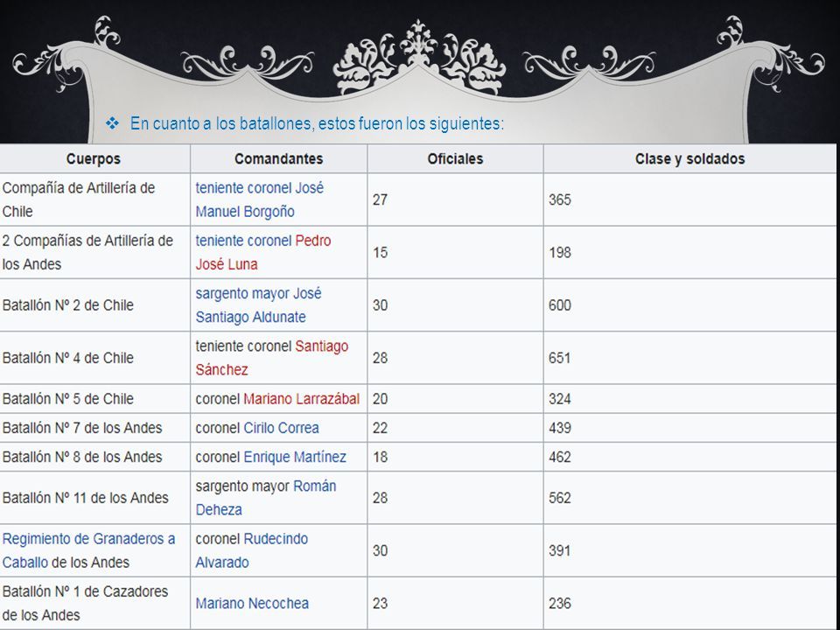
Task: Click the diamond bullet before the heading
Action: pyautogui.click(x=113, y=123)
